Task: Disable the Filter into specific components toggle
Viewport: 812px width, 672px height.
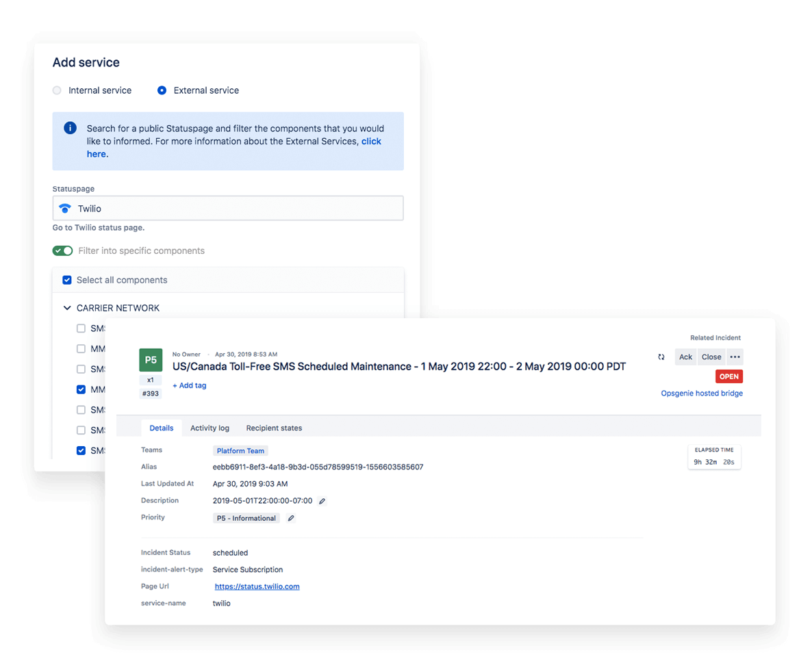Action: (62, 250)
